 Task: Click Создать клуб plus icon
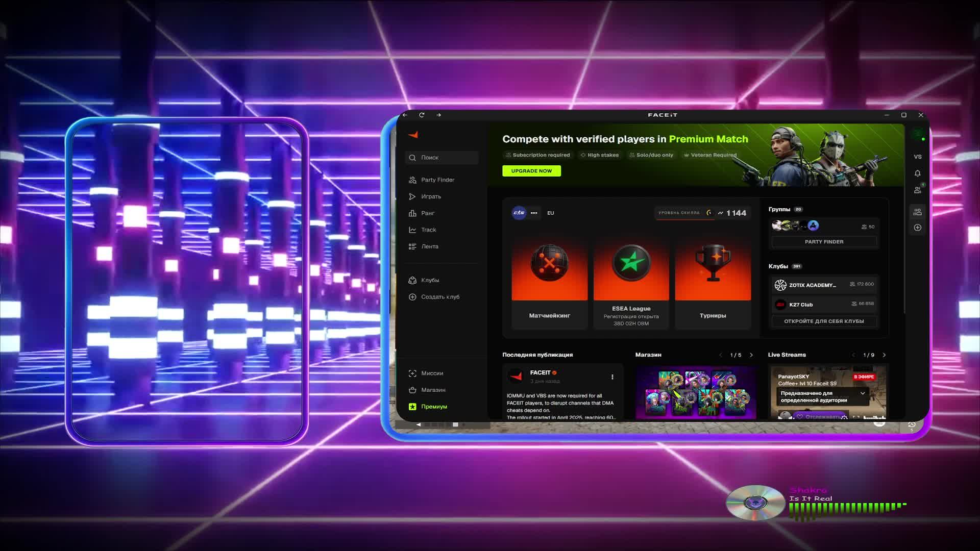(412, 297)
